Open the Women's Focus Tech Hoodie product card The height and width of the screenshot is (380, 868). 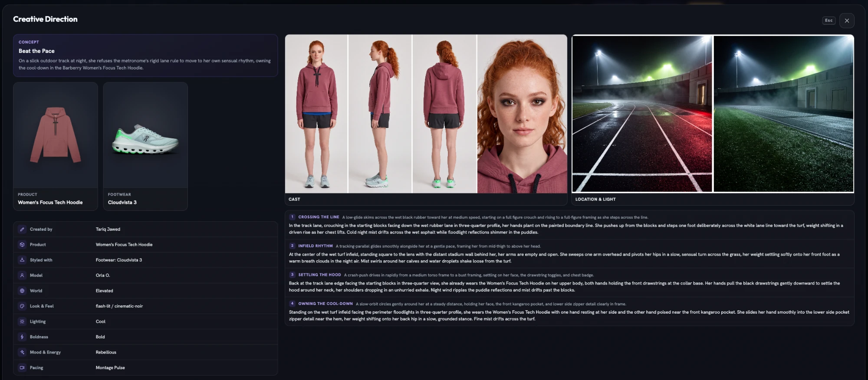(x=56, y=146)
